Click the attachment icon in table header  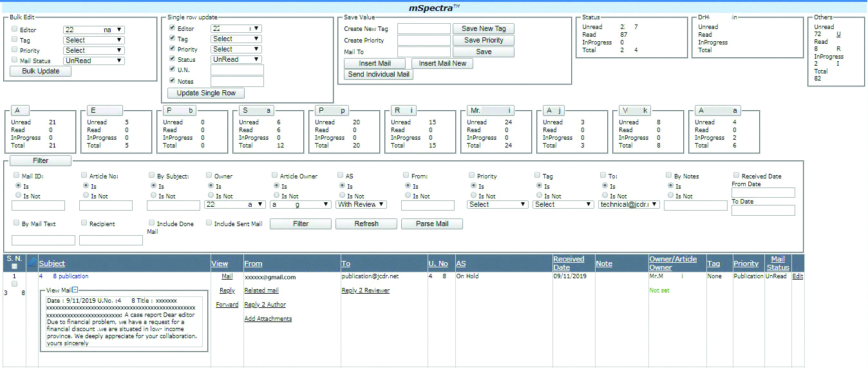click(x=32, y=263)
